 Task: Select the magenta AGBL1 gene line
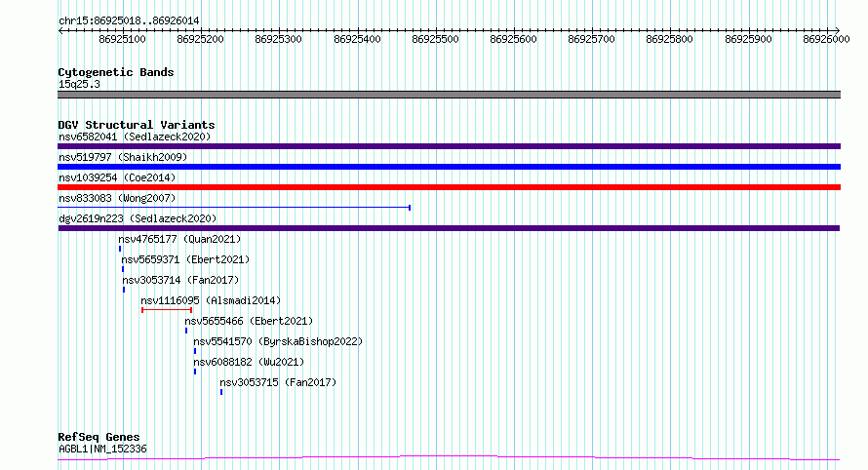[449, 457]
